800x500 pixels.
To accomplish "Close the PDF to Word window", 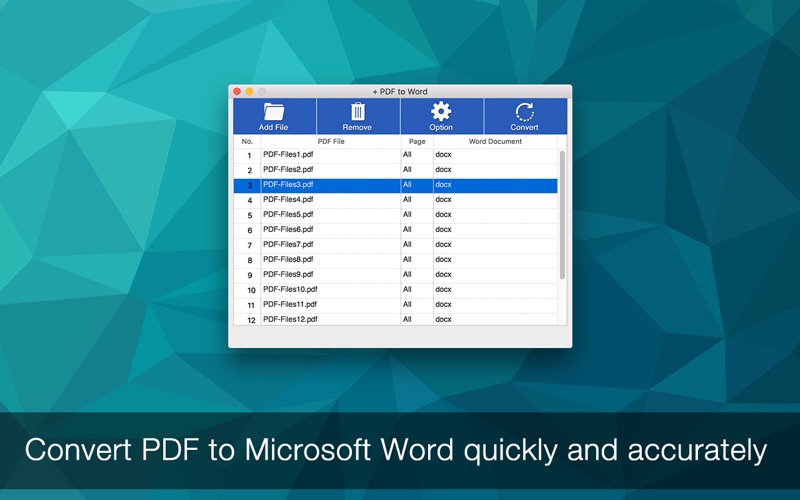I will (x=237, y=91).
